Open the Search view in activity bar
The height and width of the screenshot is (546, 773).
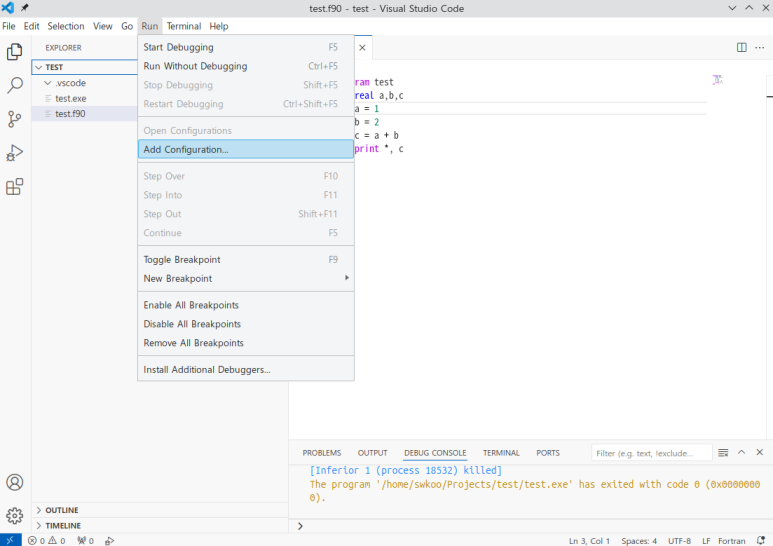pos(15,85)
